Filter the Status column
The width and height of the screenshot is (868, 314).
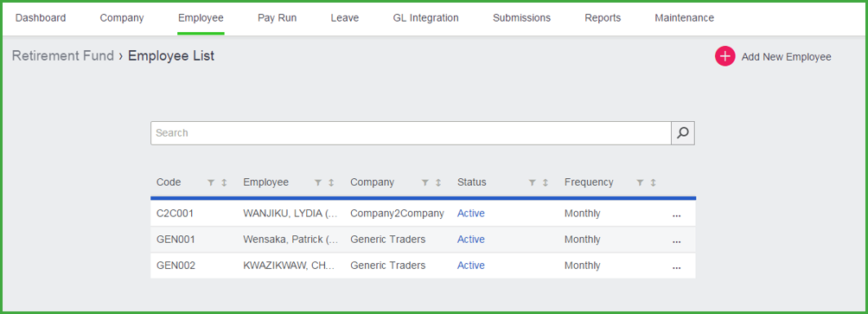point(533,183)
